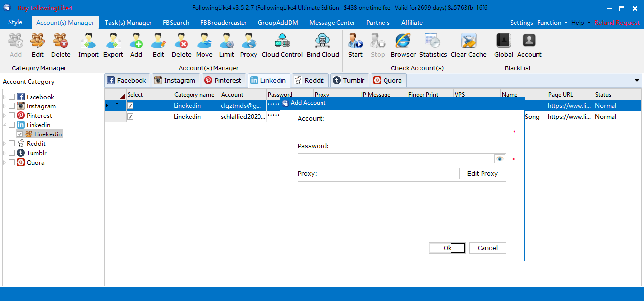Open the Style menu
This screenshot has width=644, height=301.
click(15, 23)
